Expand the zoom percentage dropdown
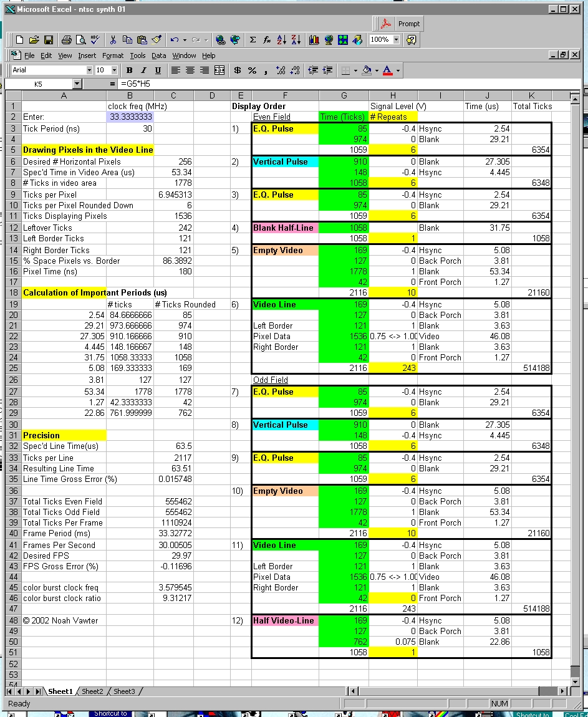Image resolution: width=588 pixels, height=717 pixels. (396, 39)
